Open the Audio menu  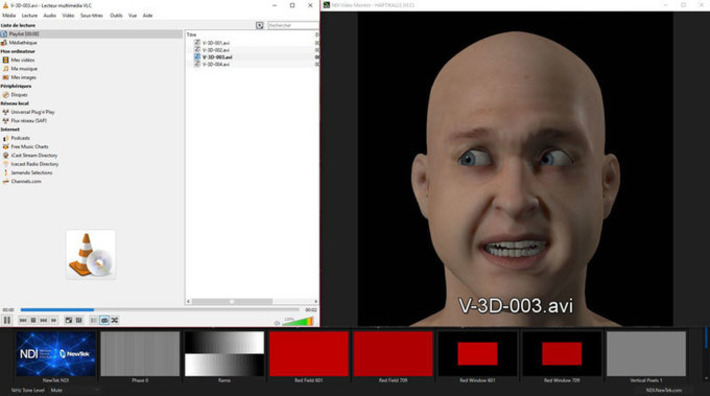pos(49,15)
